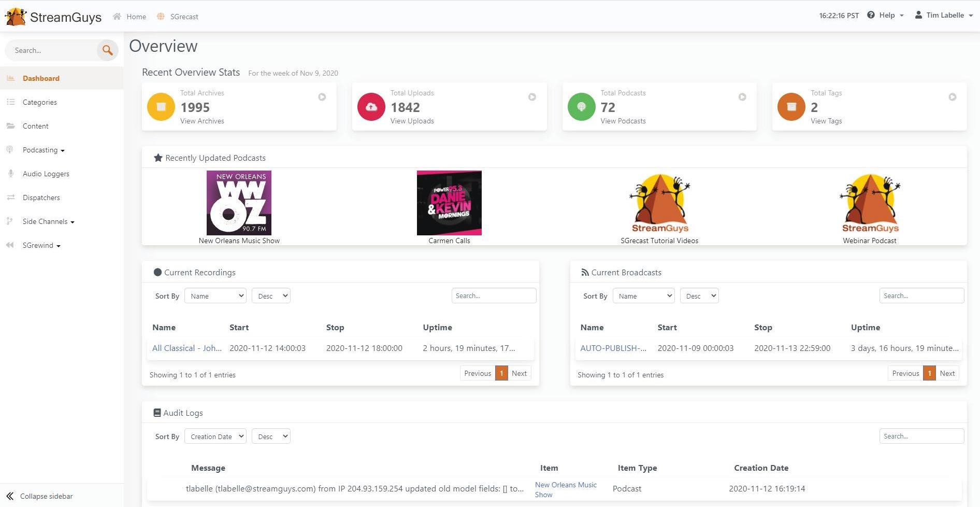Open Dispatchers in sidebar
980x507 pixels.
click(x=41, y=198)
